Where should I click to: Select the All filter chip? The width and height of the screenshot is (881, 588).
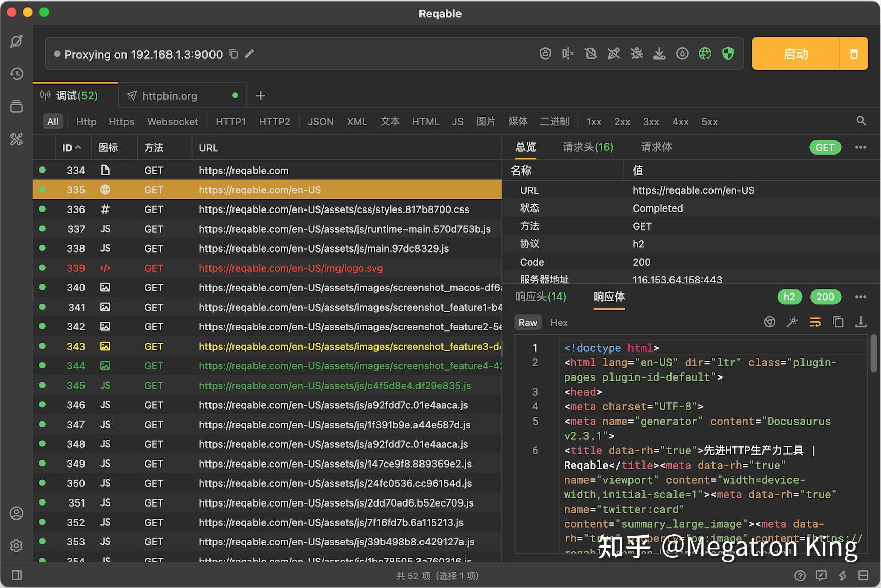click(53, 121)
